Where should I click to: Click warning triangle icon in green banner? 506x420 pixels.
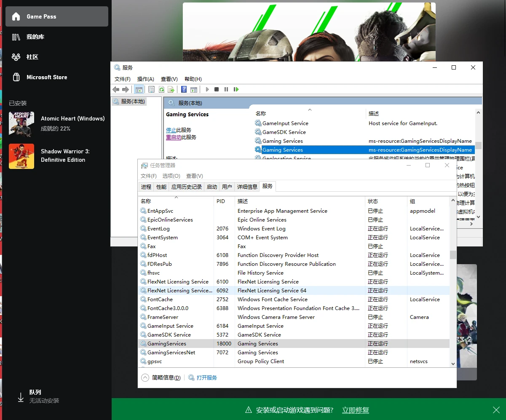tap(249, 410)
